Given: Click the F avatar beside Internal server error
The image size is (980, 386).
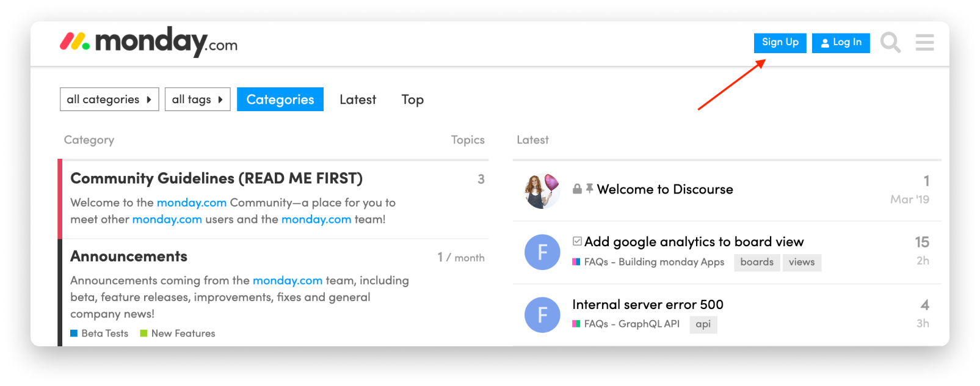Looking at the screenshot, I should (542, 315).
